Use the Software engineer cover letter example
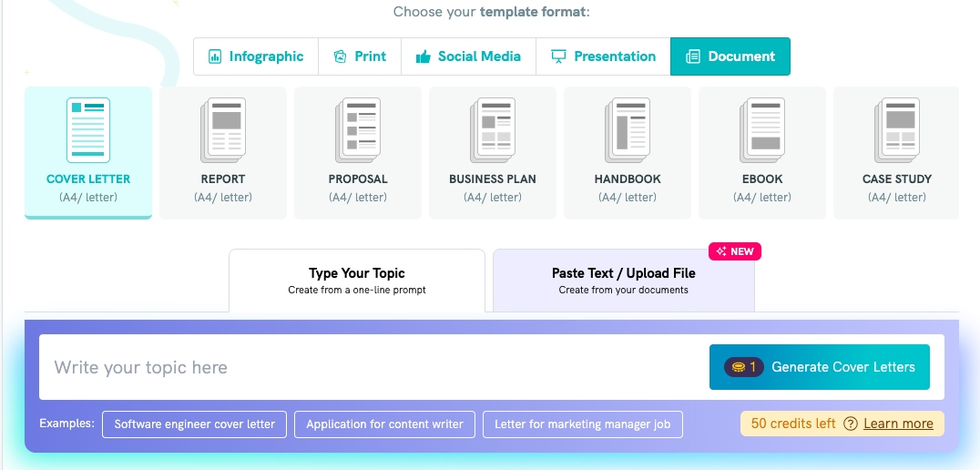Viewport: 980px width, 470px height. 194,424
